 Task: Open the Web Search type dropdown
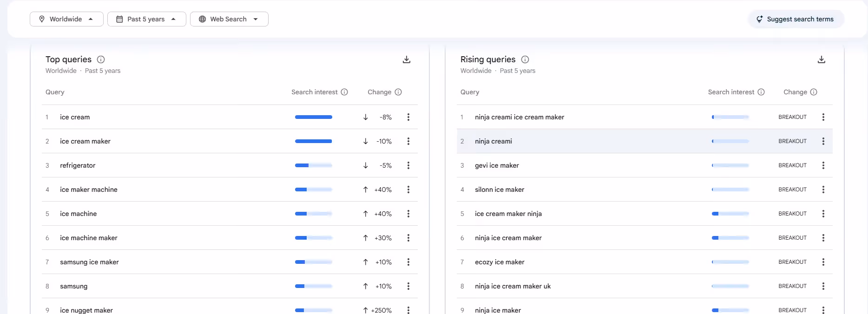(x=229, y=19)
